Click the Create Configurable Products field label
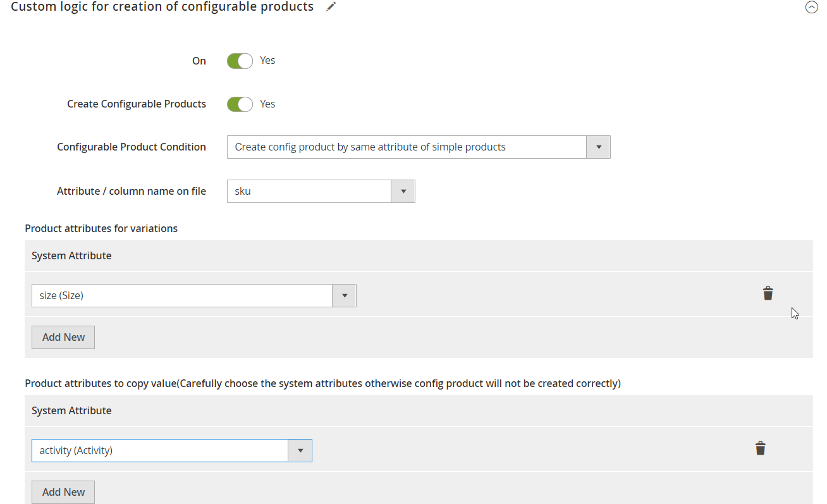 [137, 104]
